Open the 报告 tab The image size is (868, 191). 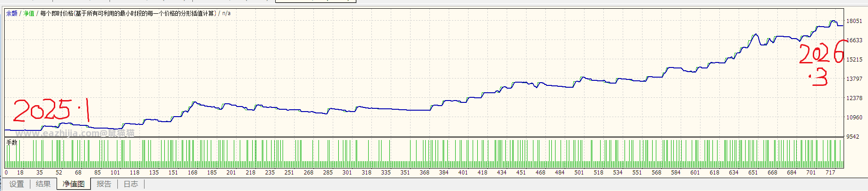click(104, 184)
